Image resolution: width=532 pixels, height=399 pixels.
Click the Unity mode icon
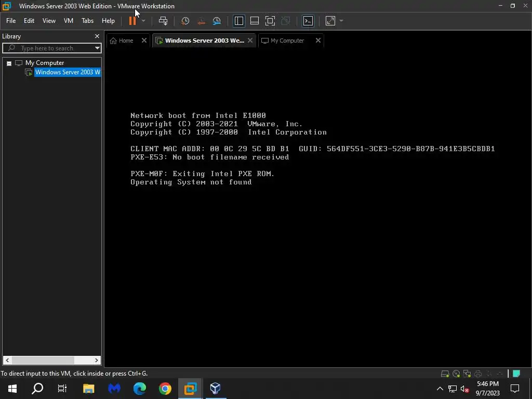286,21
